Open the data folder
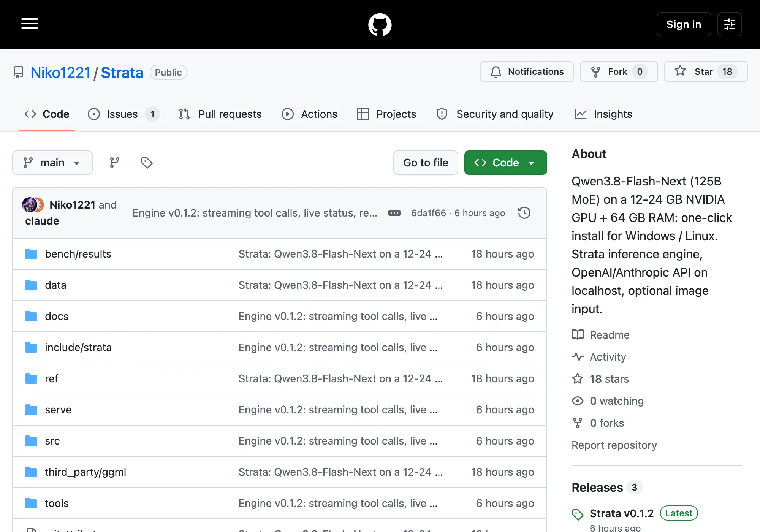This screenshot has width=760, height=532. click(x=55, y=285)
